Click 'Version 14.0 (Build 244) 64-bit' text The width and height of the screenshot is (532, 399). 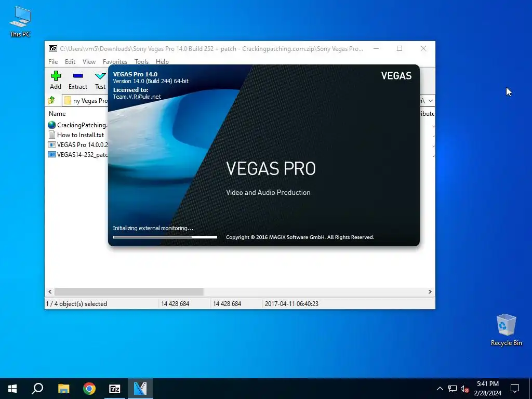point(151,81)
